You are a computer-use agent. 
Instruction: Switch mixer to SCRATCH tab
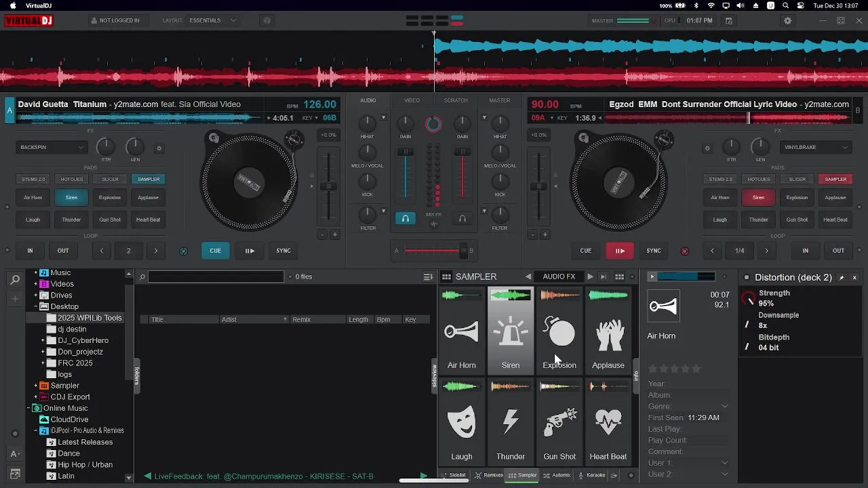pyautogui.click(x=456, y=100)
